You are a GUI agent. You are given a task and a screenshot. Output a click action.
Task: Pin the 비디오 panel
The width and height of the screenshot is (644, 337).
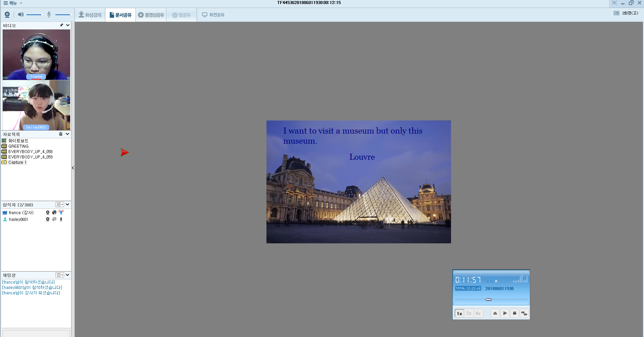[x=61, y=25]
